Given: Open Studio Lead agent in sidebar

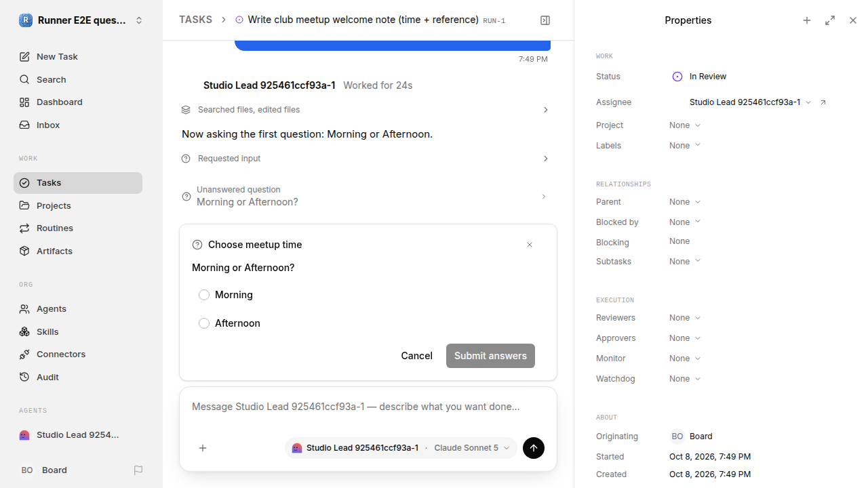Looking at the screenshot, I should 78,435.
